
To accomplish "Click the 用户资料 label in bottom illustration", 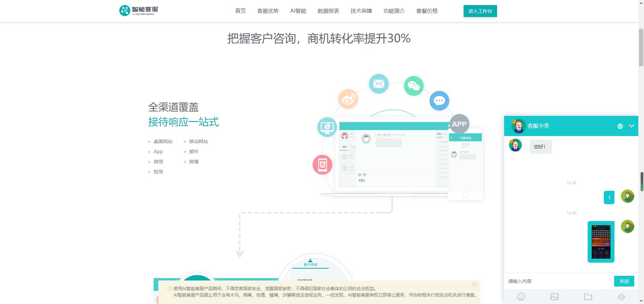I will click(310, 265).
